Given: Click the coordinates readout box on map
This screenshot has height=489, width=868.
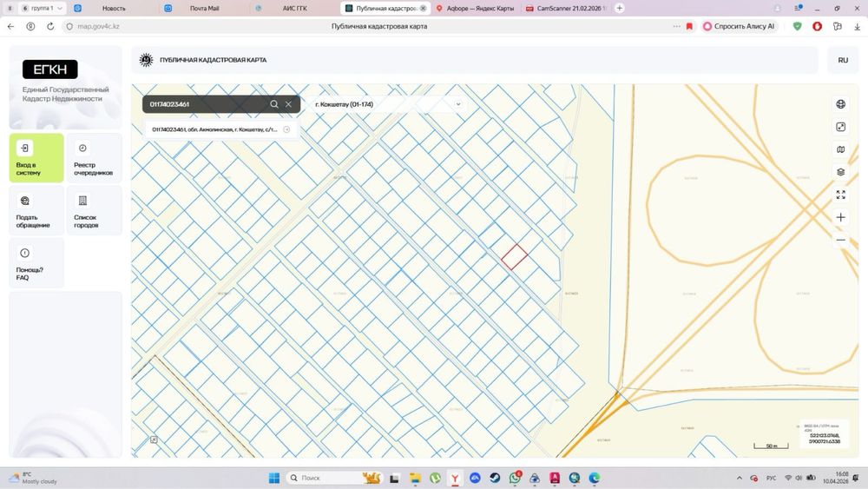Looking at the screenshot, I should [825, 434].
